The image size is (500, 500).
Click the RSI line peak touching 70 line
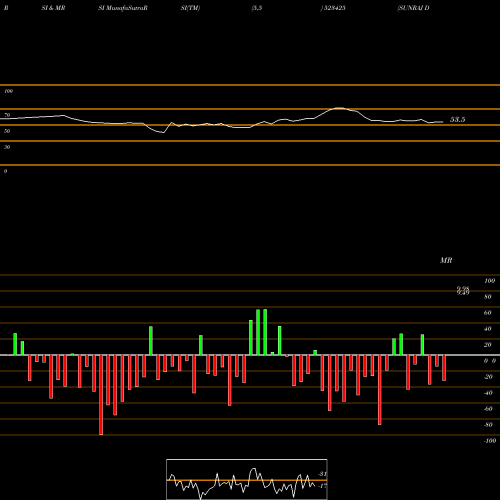point(339,108)
